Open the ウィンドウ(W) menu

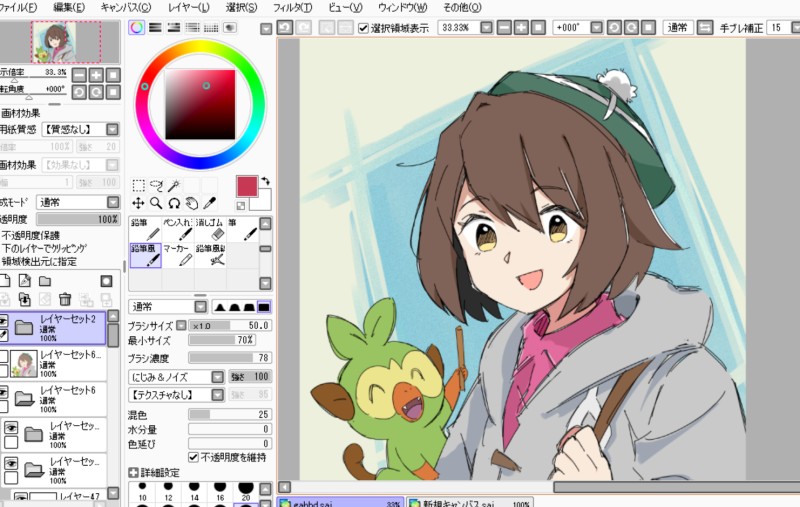point(403,7)
